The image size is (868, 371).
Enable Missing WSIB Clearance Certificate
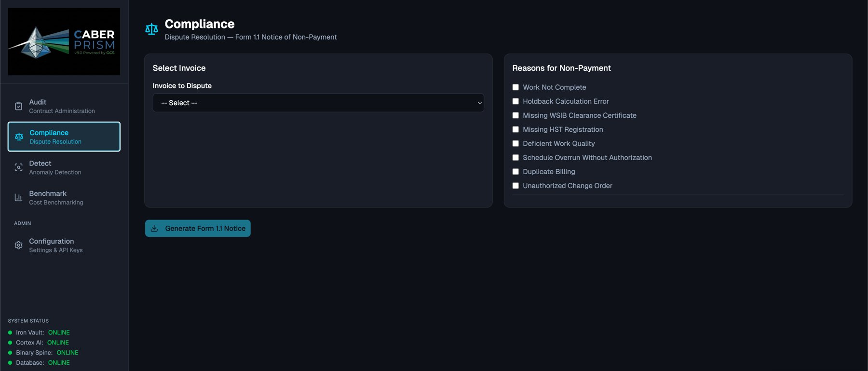click(515, 115)
